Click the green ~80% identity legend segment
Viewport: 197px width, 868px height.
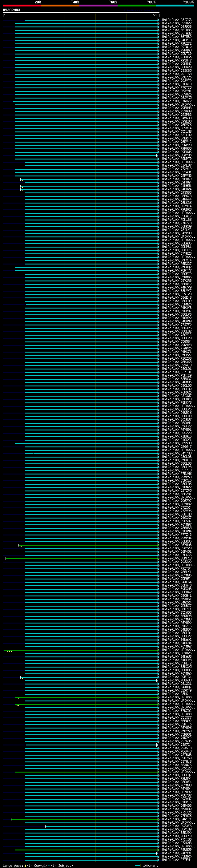pyautogui.click(x=137, y=6)
